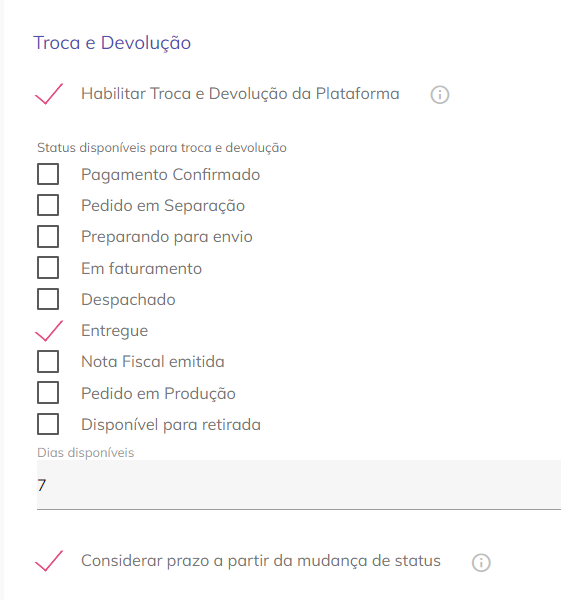Check the Preparando para envio box
561x600 pixels.
point(48,236)
